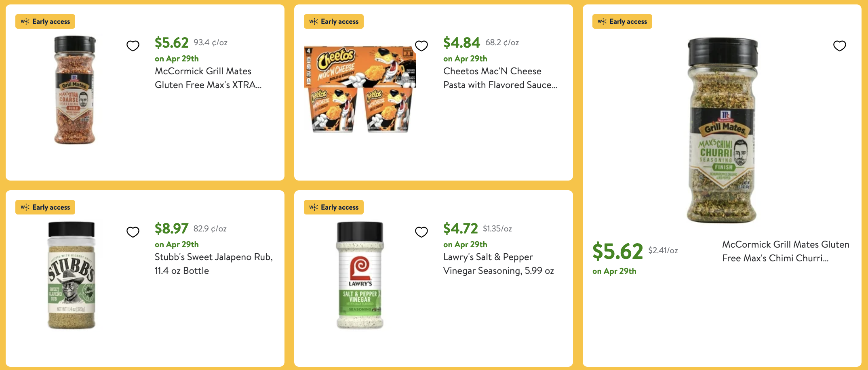Open Stubb's Sweet Jalapeno Rub product link
Image resolution: width=868 pixels, height=370 pixels.
pos(213,264)
